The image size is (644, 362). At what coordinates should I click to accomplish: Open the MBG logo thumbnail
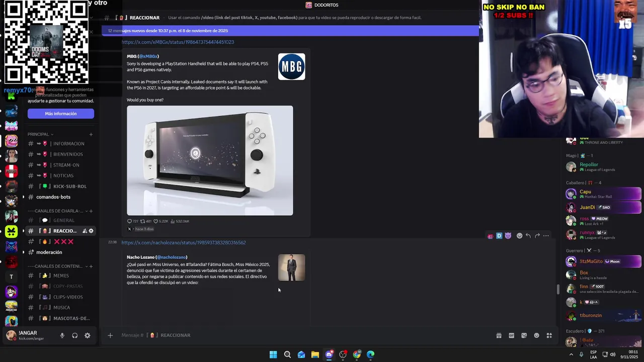tap(292, 67)
